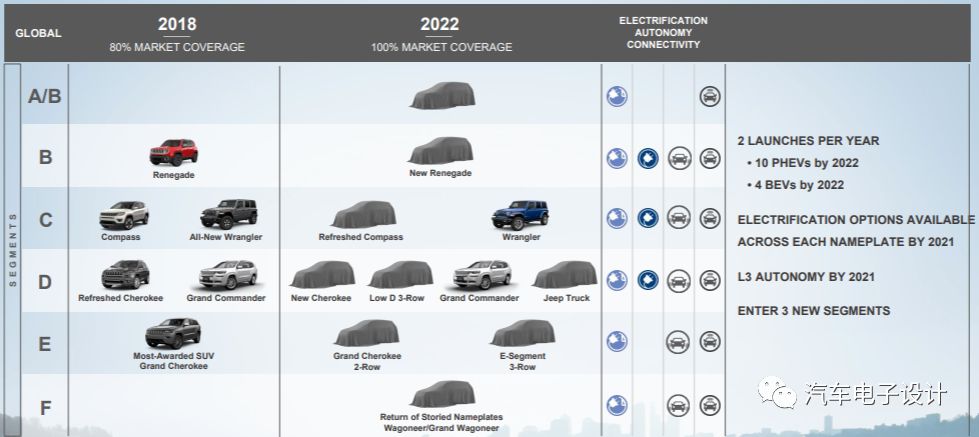Screen dimensions: 979x437
Task: Click the connectivity icon in segment B row
Action: point(710,158)
